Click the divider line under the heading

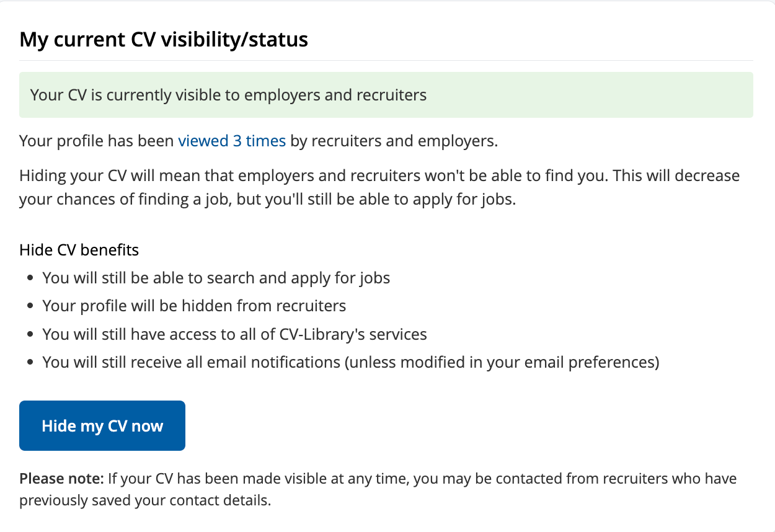coord(386,60)
